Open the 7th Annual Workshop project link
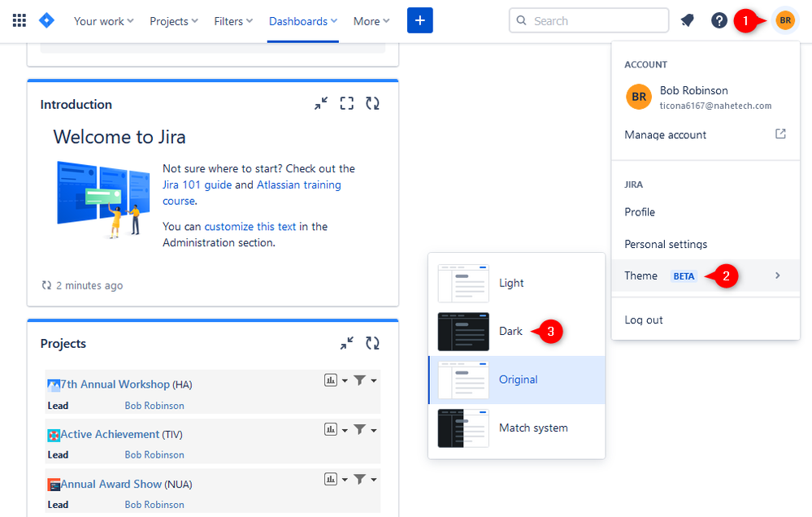The height and width of the screenshot is (517, 812). pyautogui.click(x=115, y=384)
